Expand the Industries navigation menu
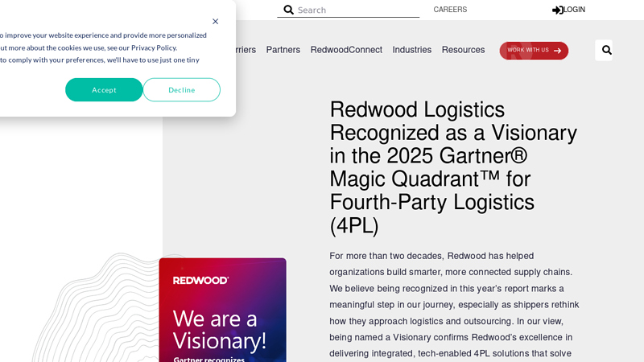This screenshot has height=362, width=644. [411, 50]
